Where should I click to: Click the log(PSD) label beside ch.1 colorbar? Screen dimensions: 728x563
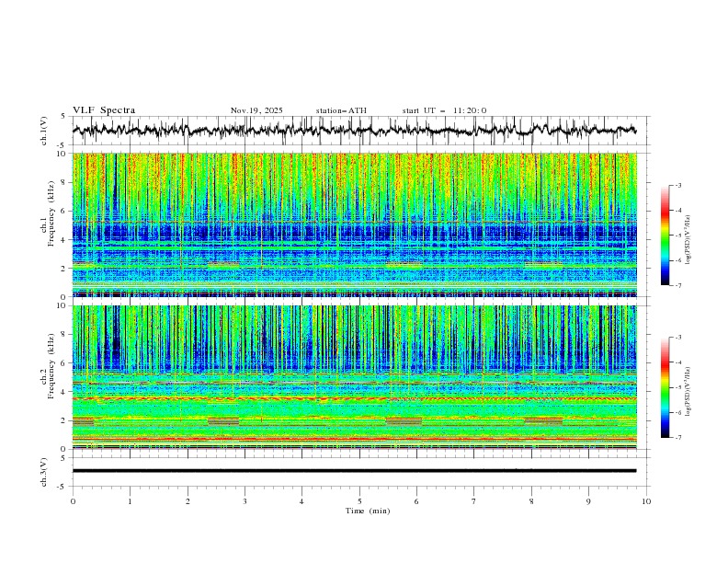pos(688,240)
